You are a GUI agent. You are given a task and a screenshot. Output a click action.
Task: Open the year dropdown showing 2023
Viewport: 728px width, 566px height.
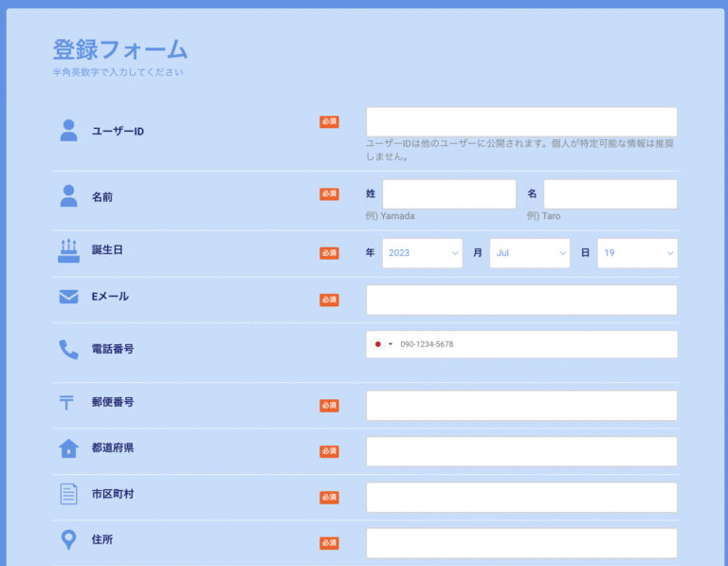(423, 253)
